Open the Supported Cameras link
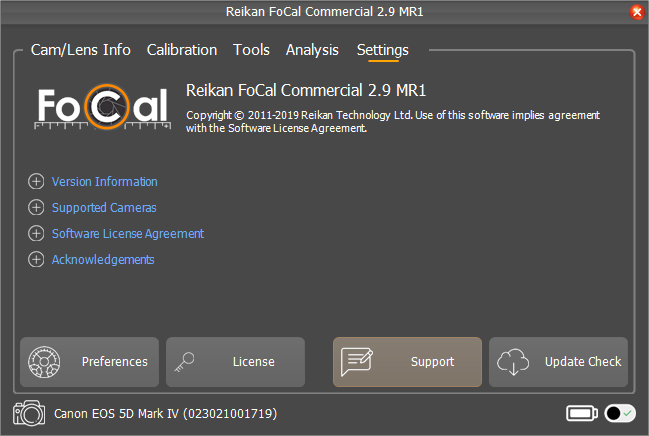 pyautogui.click(x=104, y=208)
